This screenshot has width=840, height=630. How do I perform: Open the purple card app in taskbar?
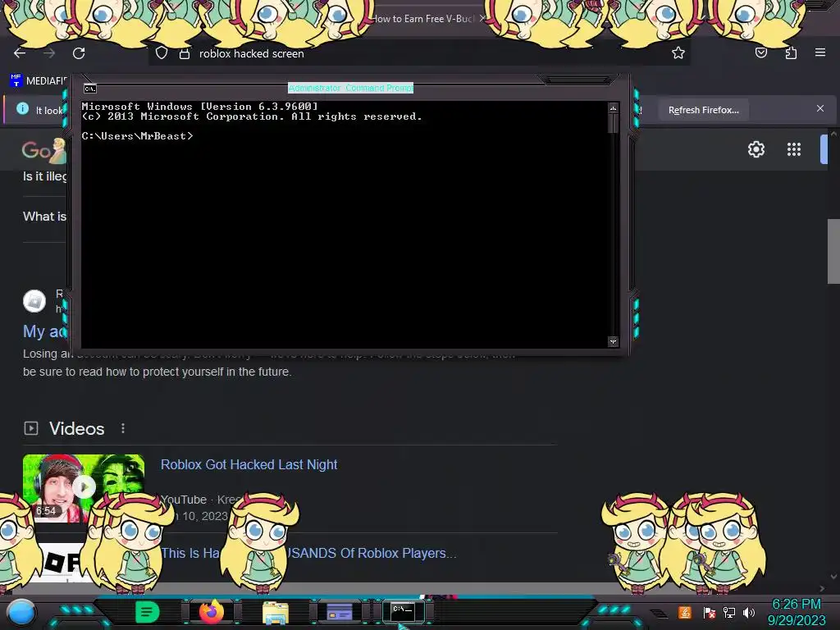pos(339,612)
